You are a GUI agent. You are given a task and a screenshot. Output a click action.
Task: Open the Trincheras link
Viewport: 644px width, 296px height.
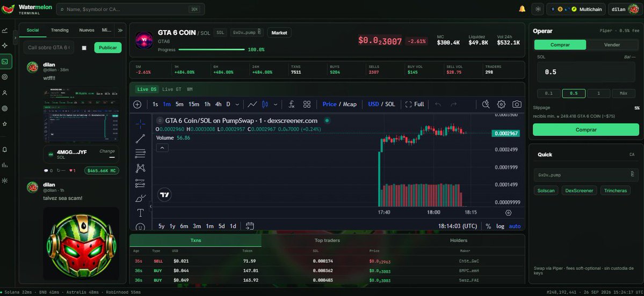[x=615, y=191]
